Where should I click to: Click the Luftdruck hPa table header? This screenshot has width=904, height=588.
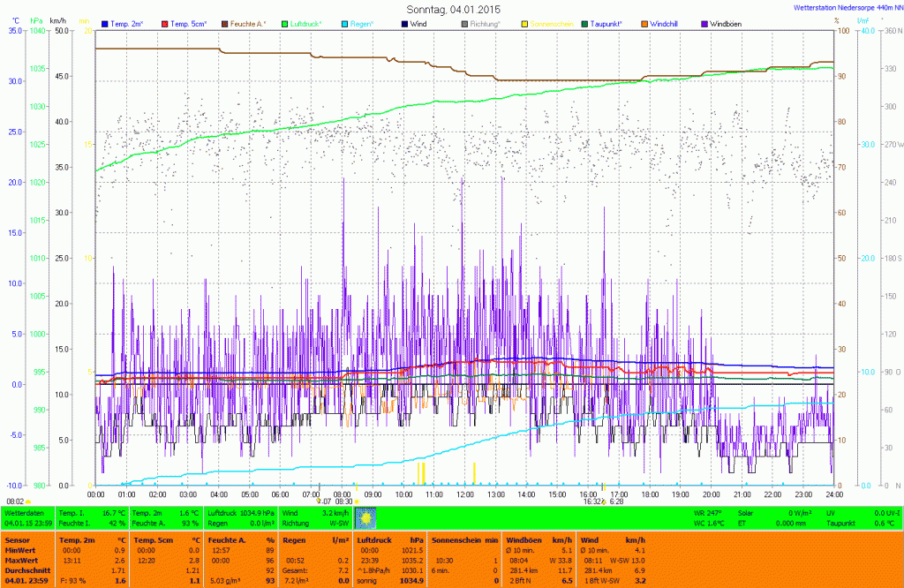(388, 539)
